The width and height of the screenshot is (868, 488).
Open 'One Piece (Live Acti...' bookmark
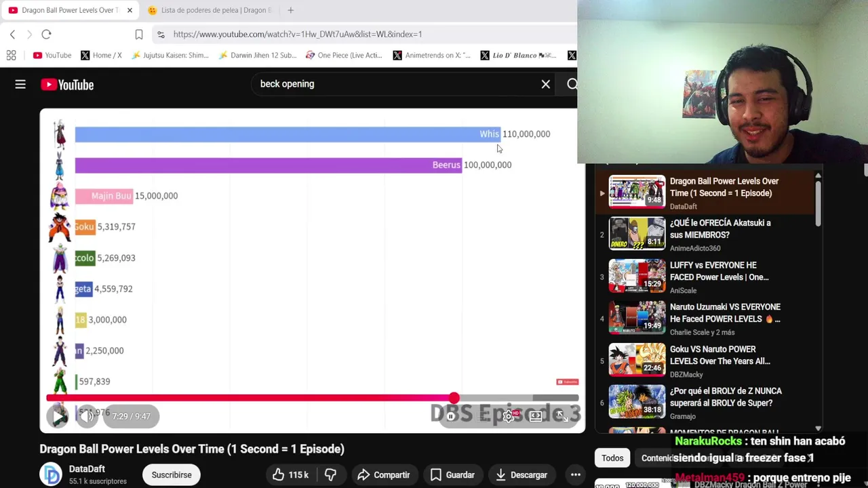coord(344,56)
